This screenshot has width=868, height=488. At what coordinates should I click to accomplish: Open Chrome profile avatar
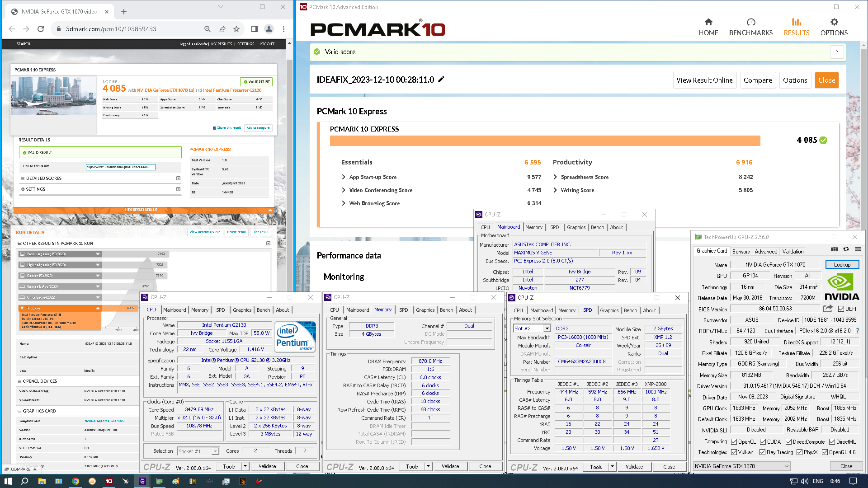coord(269,29)
